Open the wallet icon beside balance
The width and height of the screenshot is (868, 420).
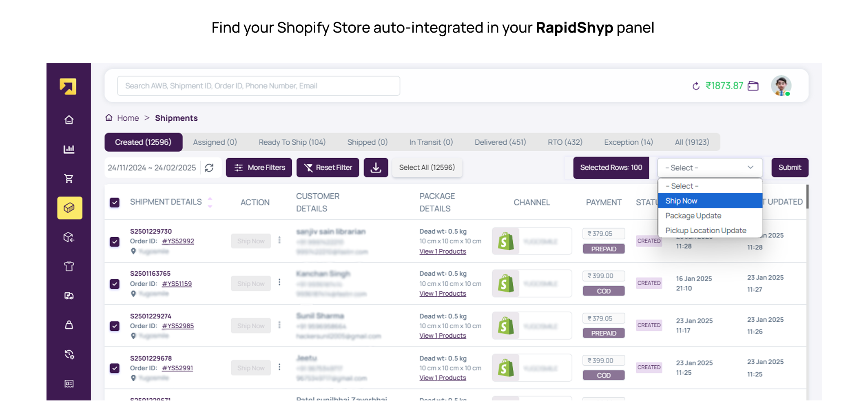point(753,86)
